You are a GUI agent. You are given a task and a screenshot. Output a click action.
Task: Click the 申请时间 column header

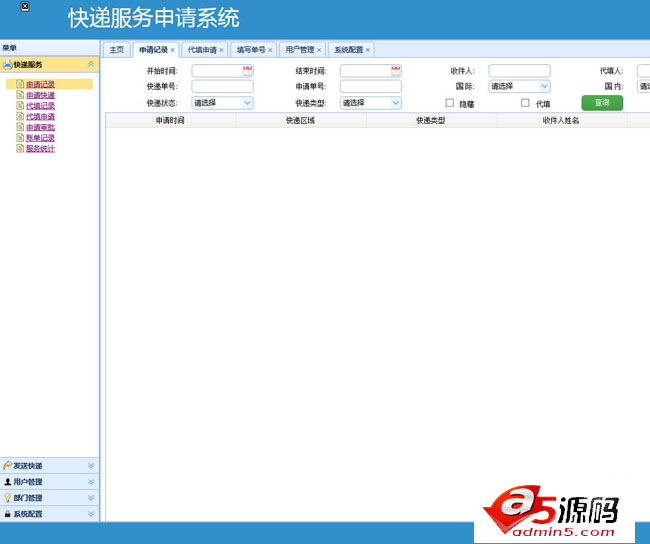pyautogui.click(x=170, y=121)
